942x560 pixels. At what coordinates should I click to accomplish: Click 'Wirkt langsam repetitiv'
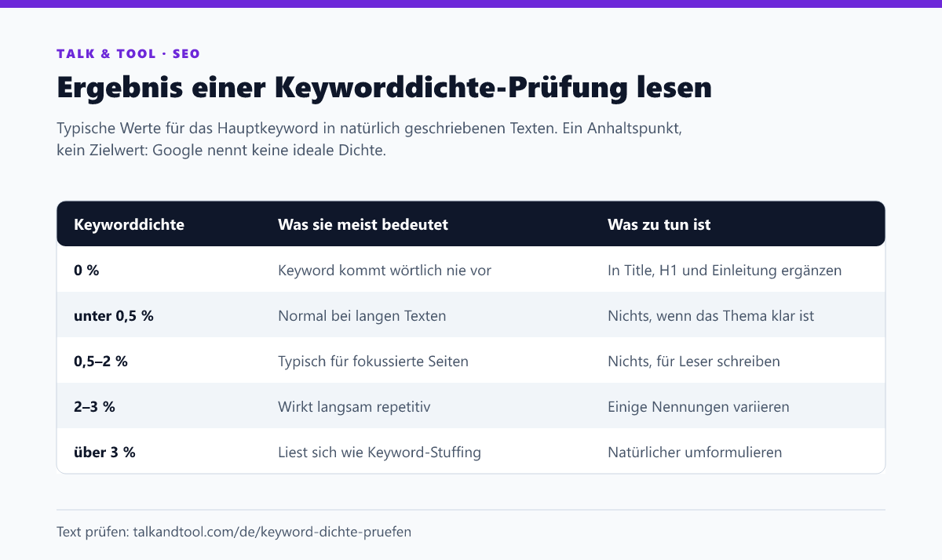pyautogui.click(x=354, y=407)
